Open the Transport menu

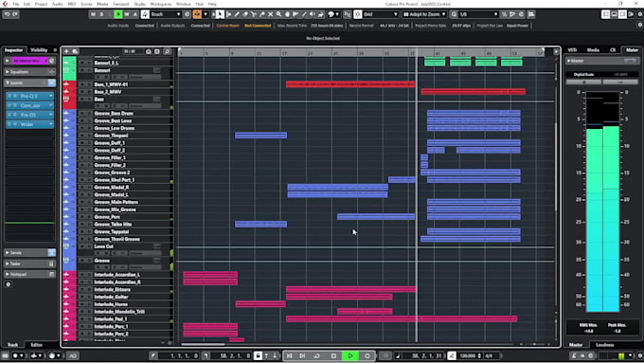pyautogui.click(x=121, y=4)
